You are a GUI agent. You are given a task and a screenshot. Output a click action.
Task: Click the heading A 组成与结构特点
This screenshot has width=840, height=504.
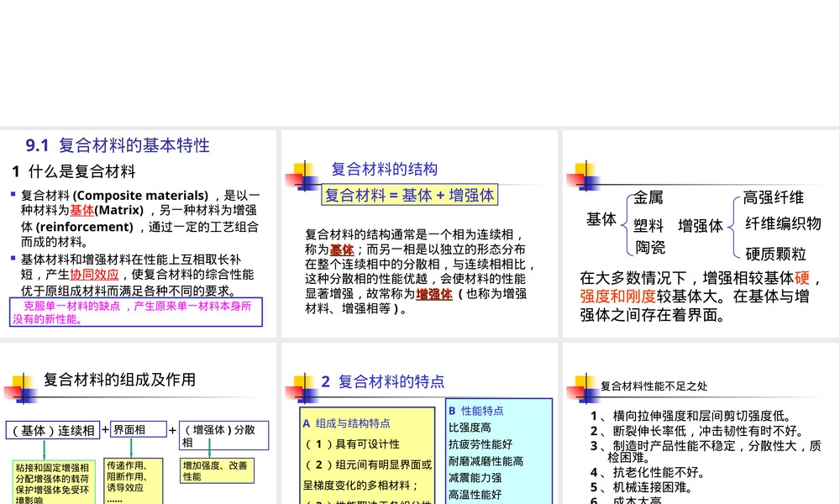click(x=346, y=423)
